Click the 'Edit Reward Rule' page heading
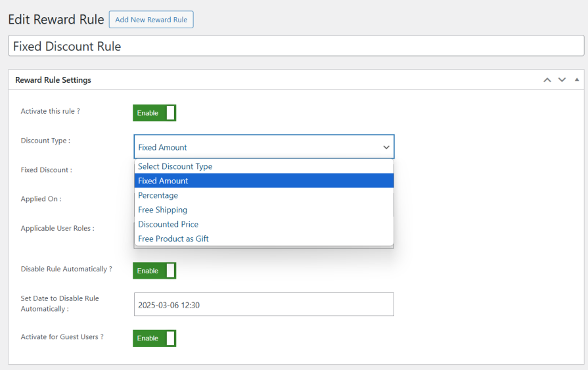588x370 pixels. (56, 20)
